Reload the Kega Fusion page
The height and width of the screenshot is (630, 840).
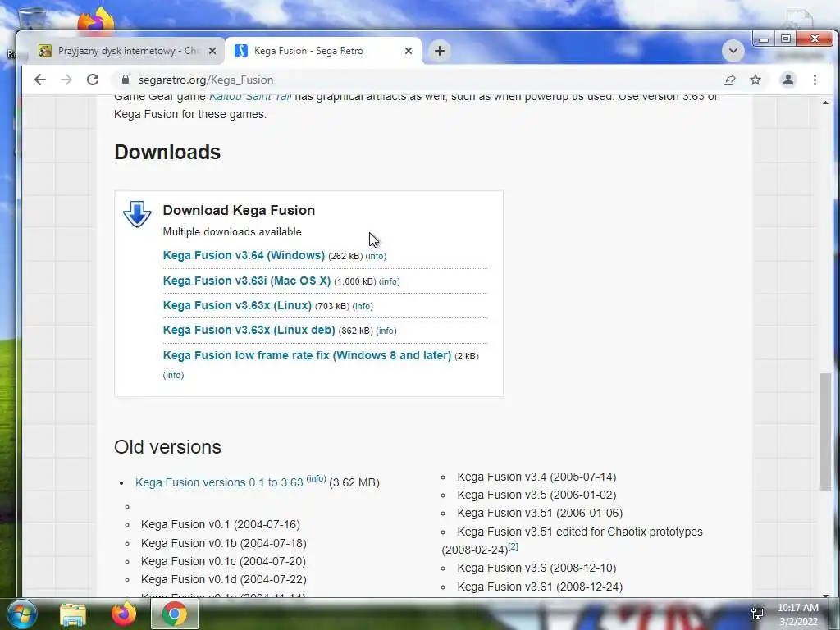point(93,80)
